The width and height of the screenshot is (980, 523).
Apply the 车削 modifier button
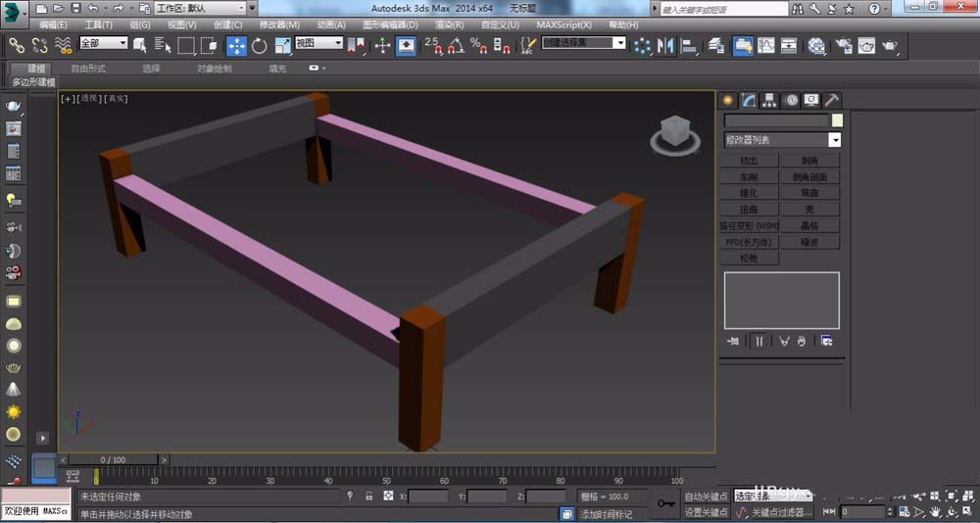pos(749,177)
